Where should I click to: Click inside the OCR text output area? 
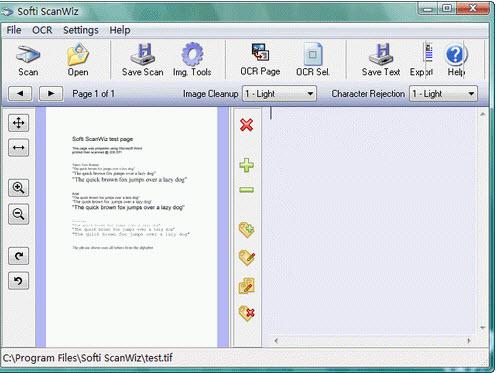[x=370, y=220]
